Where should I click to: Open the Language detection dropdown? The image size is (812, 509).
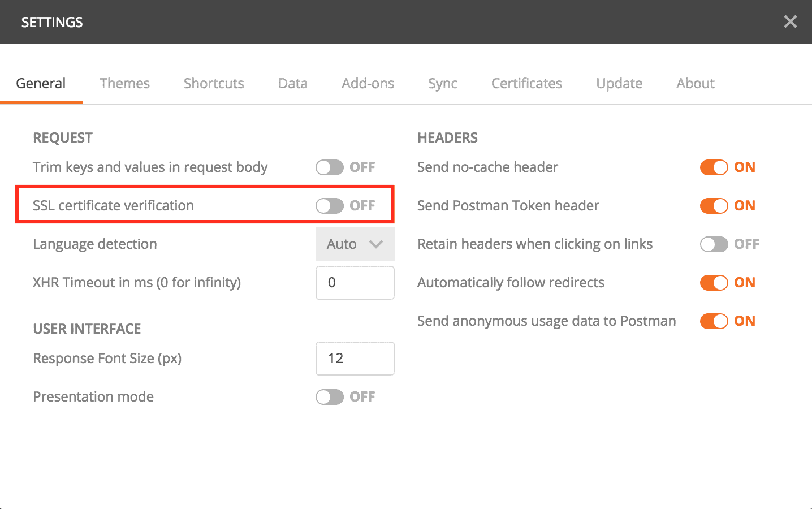(355, 244)
